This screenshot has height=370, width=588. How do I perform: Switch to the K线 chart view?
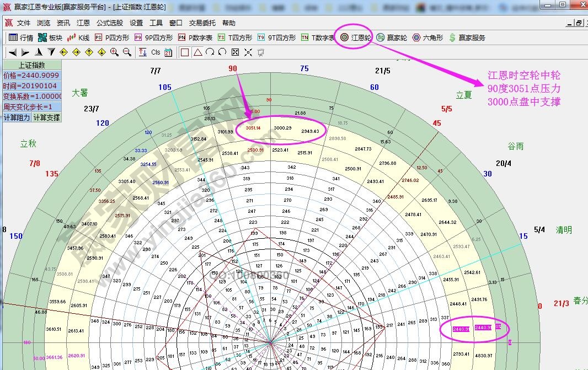[78, 37]
